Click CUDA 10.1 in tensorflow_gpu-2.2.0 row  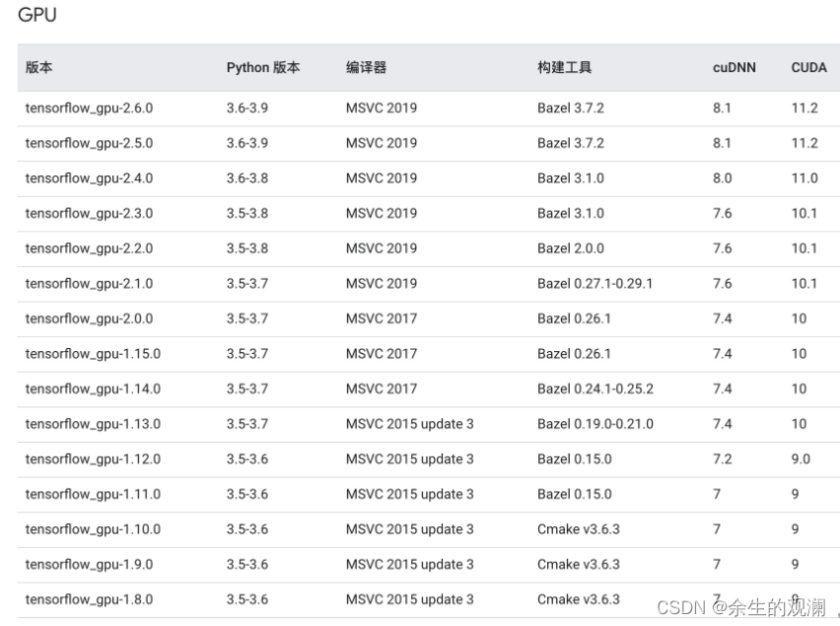(805, 248)
